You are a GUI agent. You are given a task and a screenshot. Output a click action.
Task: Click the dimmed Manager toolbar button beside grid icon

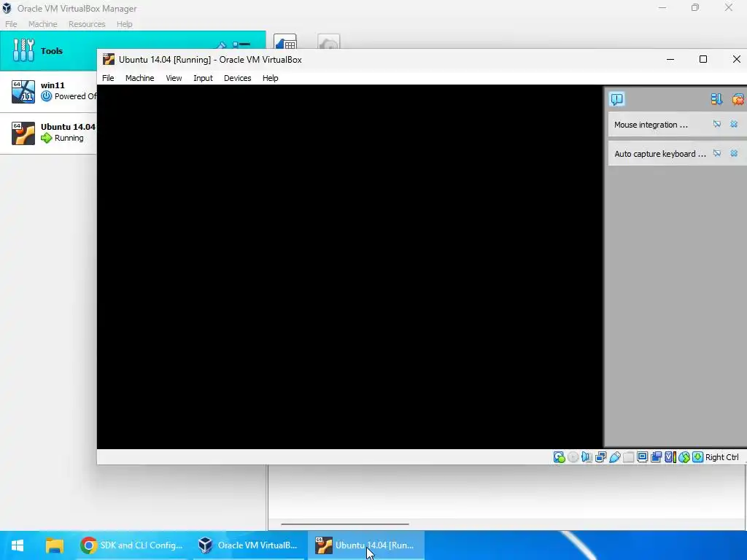coord(329,42)
